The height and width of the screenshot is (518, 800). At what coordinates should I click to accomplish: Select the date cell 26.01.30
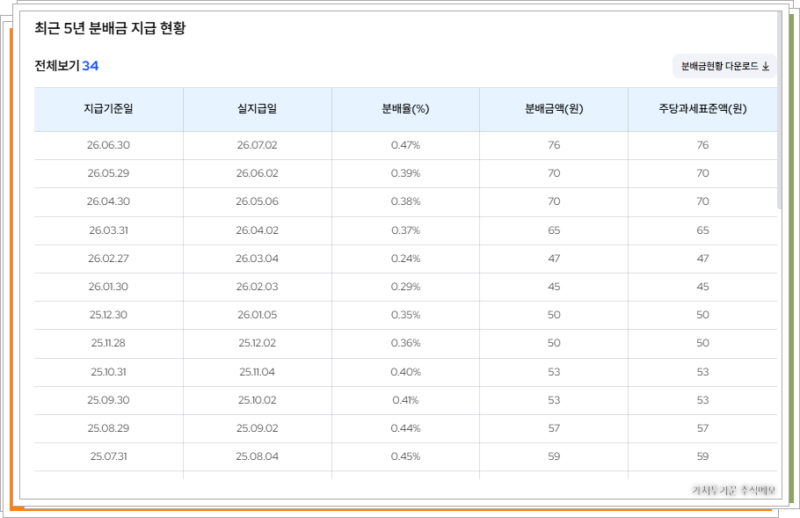108,286
